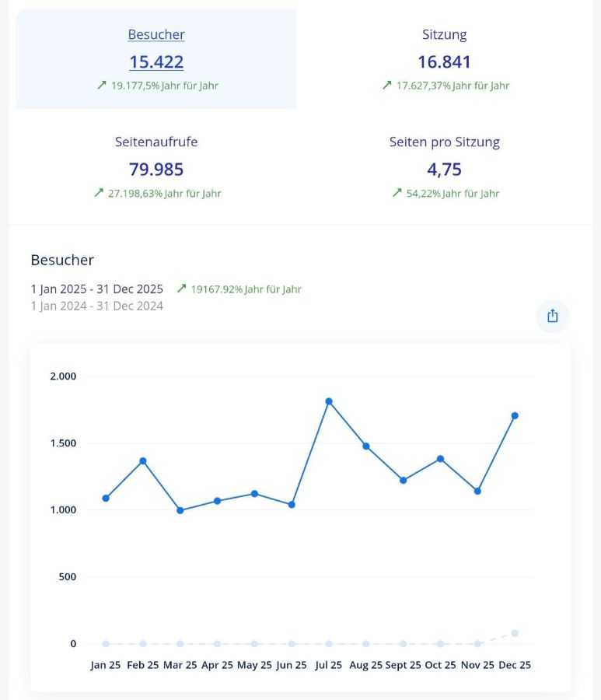Select the Jan 25 data point
This screenshot has width=601, height=700.
tap(106, 498)
